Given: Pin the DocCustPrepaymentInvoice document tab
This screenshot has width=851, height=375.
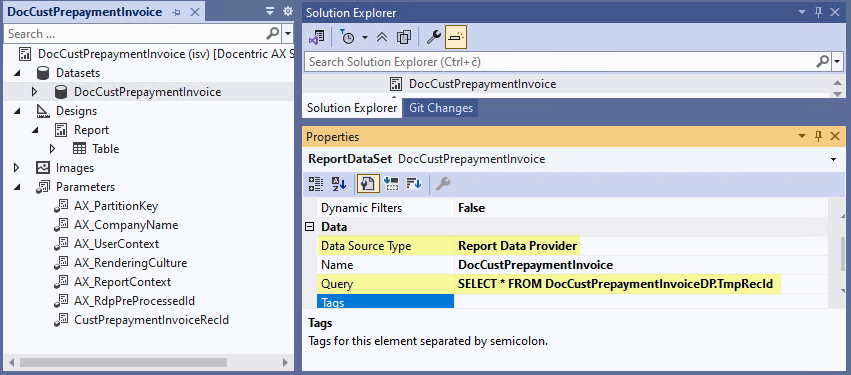Looking at the screenshot, I should pyautogui.click(x=176, y=12).
